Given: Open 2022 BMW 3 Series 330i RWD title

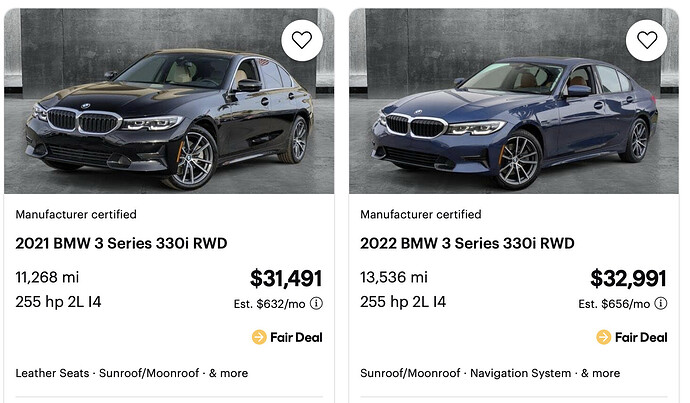Looking at the screenshot, I should (x=466, y=242).
